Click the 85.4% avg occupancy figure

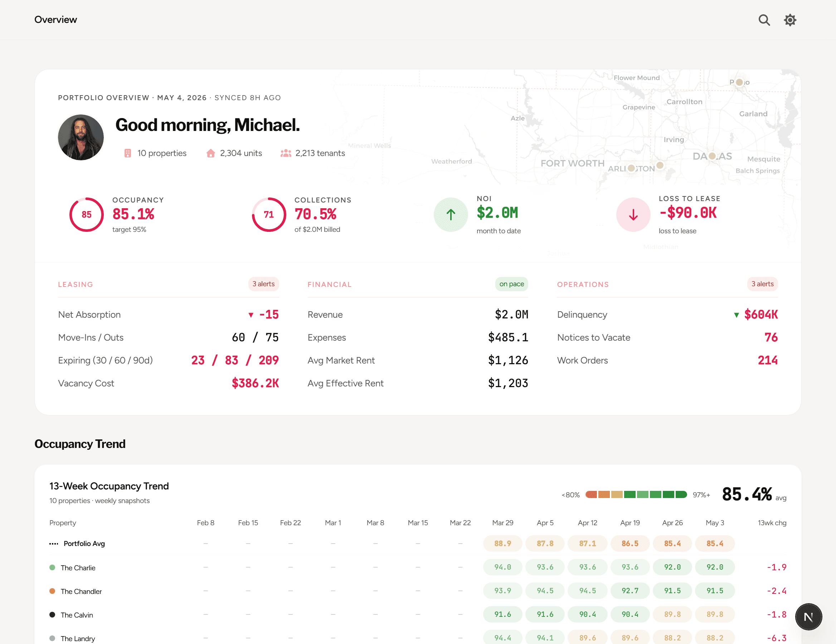(747, 494)
